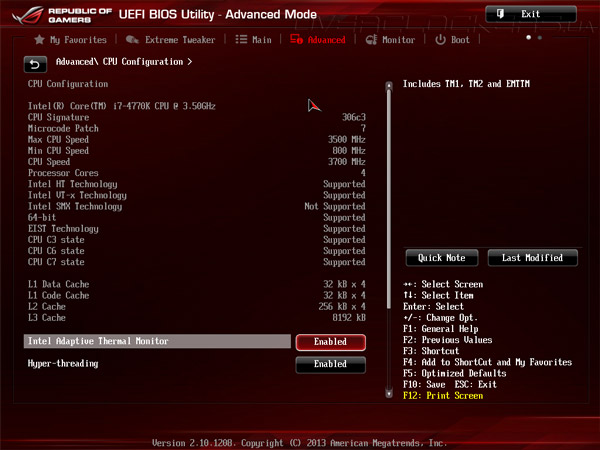Click the Boot tab power icon
The image size is (600, 450).
point(440,40)
